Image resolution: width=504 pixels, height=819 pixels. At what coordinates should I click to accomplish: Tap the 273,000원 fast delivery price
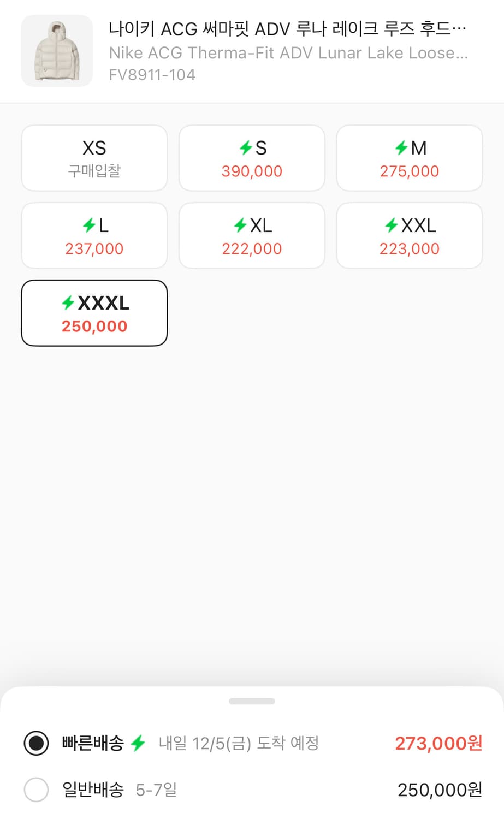pos(438,743)
